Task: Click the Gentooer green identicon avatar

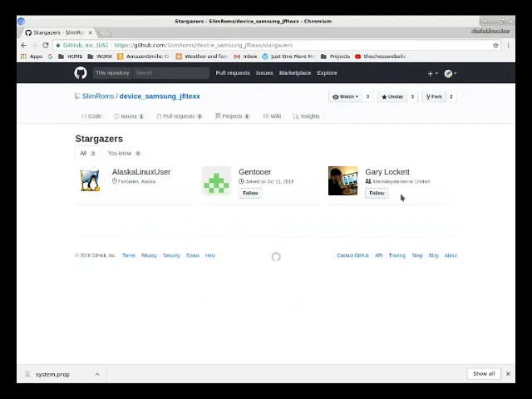Action: pyautogui.click(x=216, y=180)
